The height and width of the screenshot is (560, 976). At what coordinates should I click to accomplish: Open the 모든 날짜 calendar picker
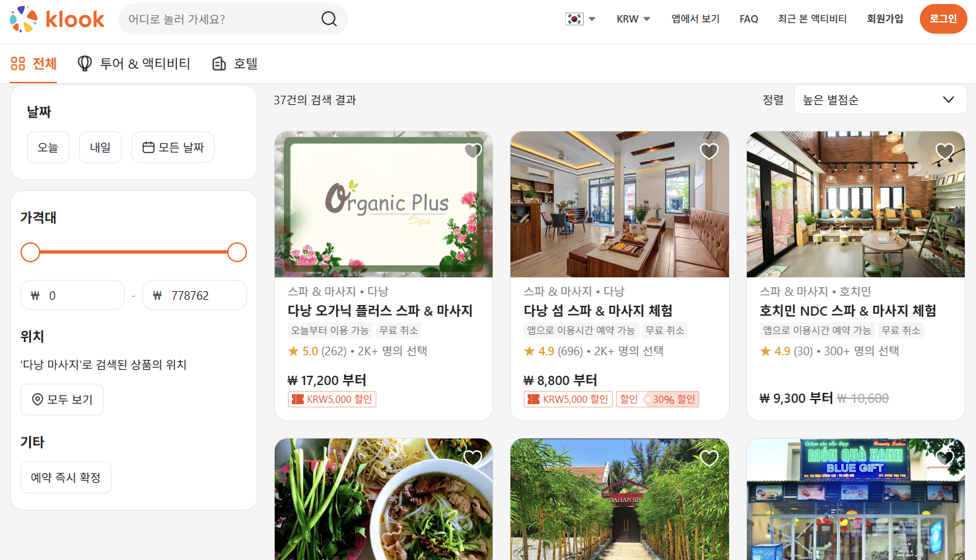pyautogui.click(x=173, y=147)
